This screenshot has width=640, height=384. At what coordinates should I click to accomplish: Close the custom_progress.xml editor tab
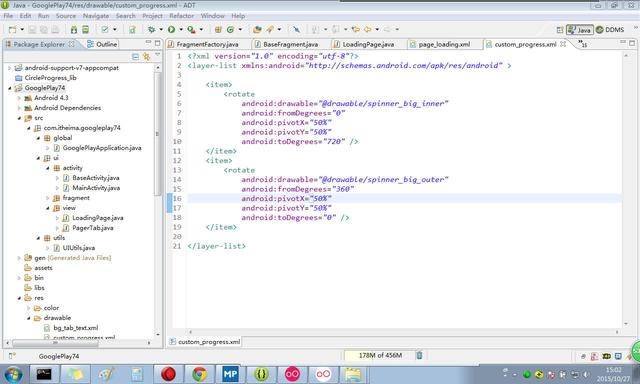[x=563, y=44]
